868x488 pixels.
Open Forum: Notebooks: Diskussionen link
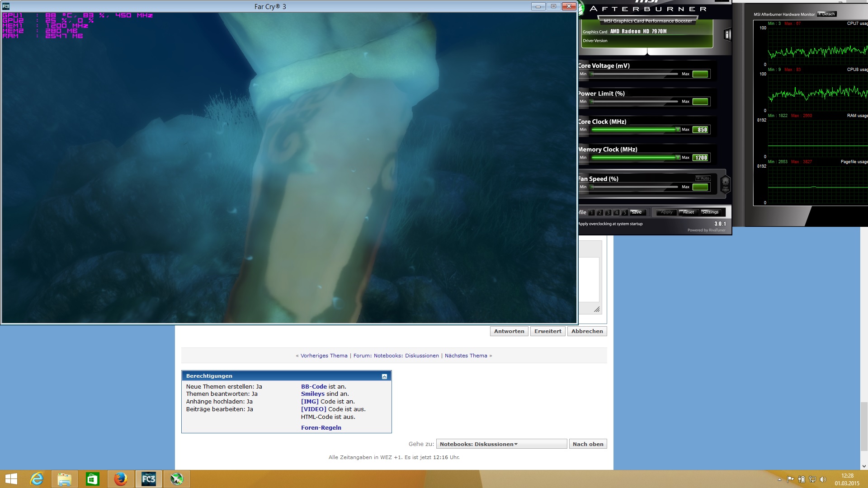tap(396, 356)
